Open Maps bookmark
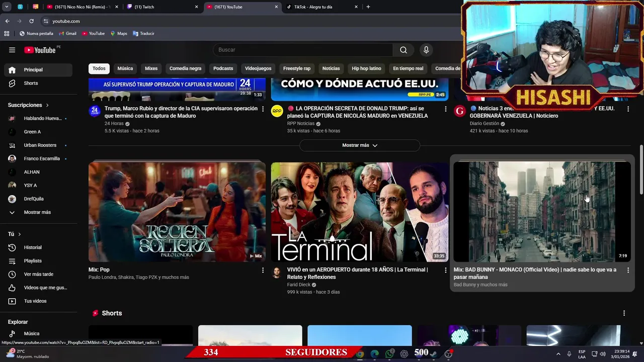The width and height of the screenshot is (644, 362). 118,34
